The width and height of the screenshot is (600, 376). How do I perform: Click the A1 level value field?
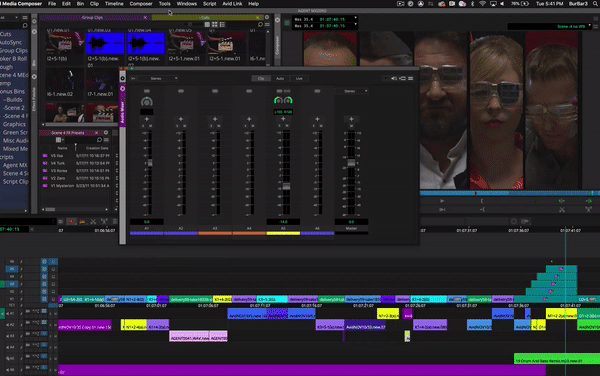click(147, 222)
